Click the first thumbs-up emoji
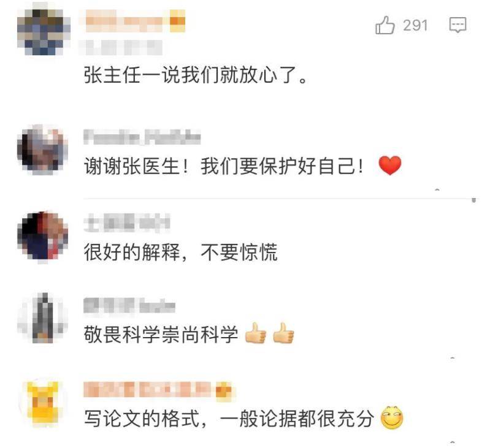 256,333
